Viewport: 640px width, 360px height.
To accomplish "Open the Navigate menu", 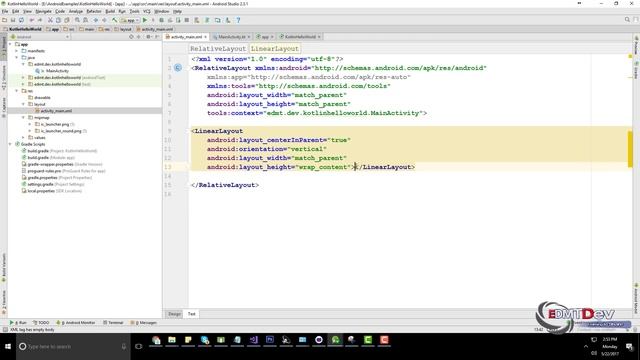I will (43, 11).
